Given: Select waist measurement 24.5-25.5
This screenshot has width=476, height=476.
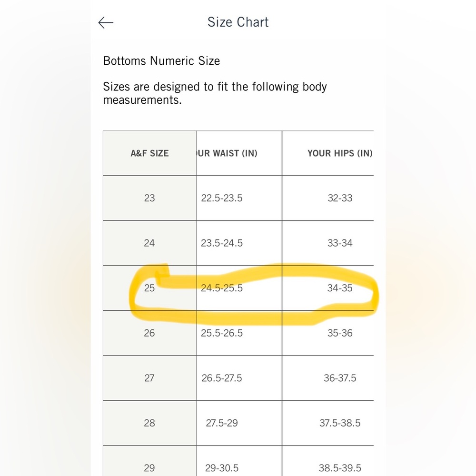Looking at the screenshot, I should pyautogui.click(x=222, y=288).
